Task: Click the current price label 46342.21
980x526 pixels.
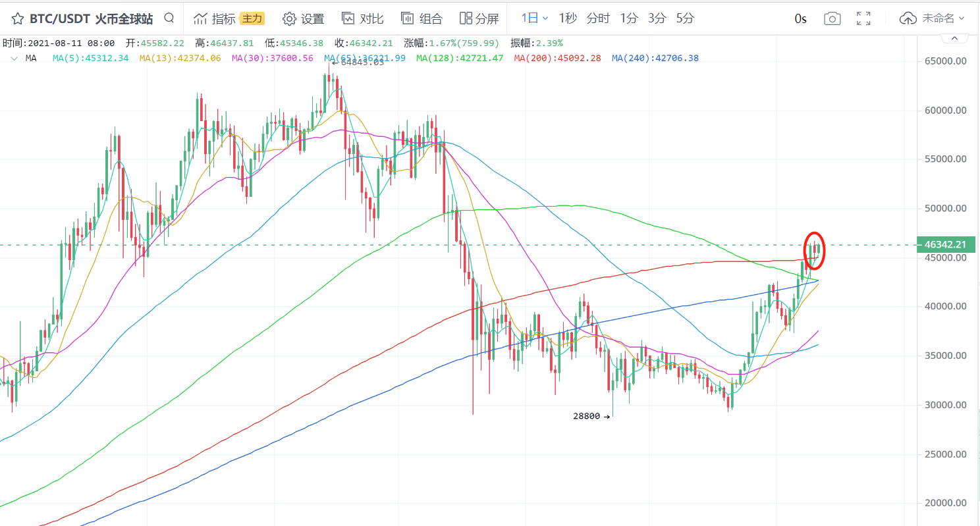Action: [945, 245]
